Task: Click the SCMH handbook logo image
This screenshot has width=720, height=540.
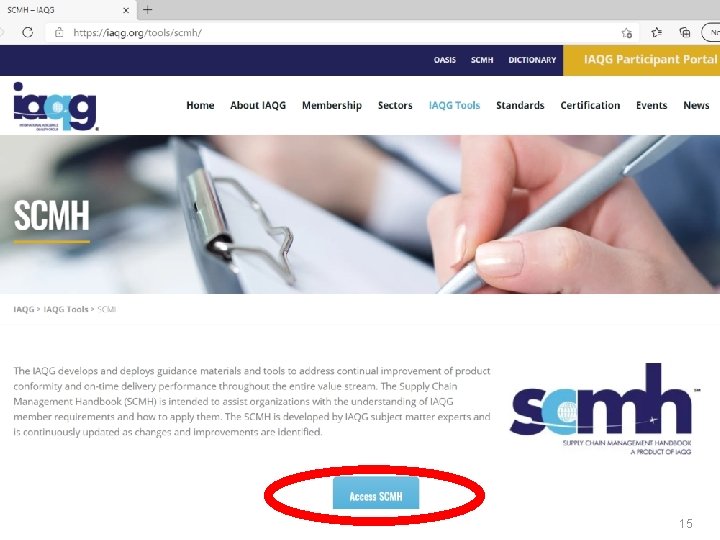Action: tap(604, 408)
